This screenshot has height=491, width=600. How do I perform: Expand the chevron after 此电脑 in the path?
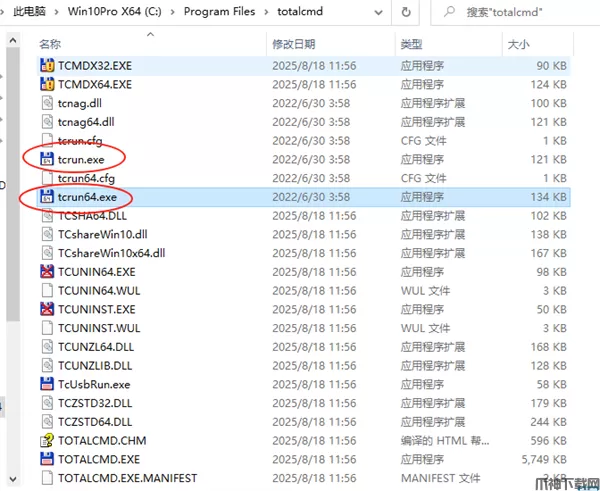coord(57,12)
